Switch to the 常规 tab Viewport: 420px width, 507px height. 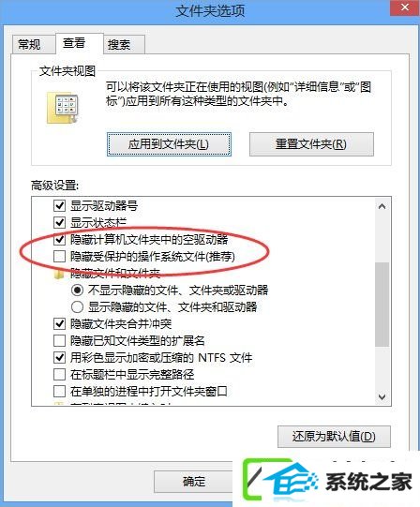(x=29, y=44)
